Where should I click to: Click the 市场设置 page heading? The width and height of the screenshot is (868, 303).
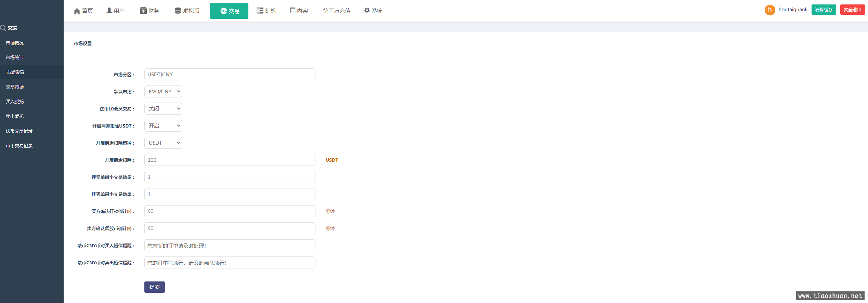pos(83,43)
